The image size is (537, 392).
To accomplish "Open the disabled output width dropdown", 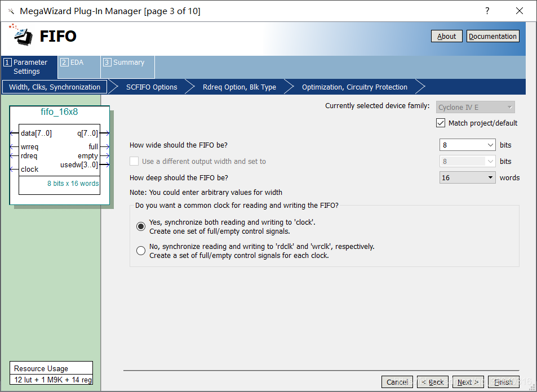I will (x=468, y=161).
